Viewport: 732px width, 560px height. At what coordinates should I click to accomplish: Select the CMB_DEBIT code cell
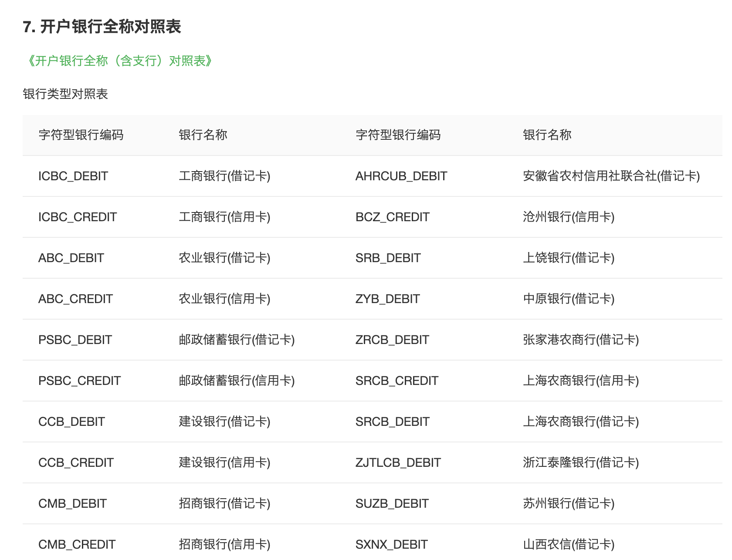[x=72, y=503]
